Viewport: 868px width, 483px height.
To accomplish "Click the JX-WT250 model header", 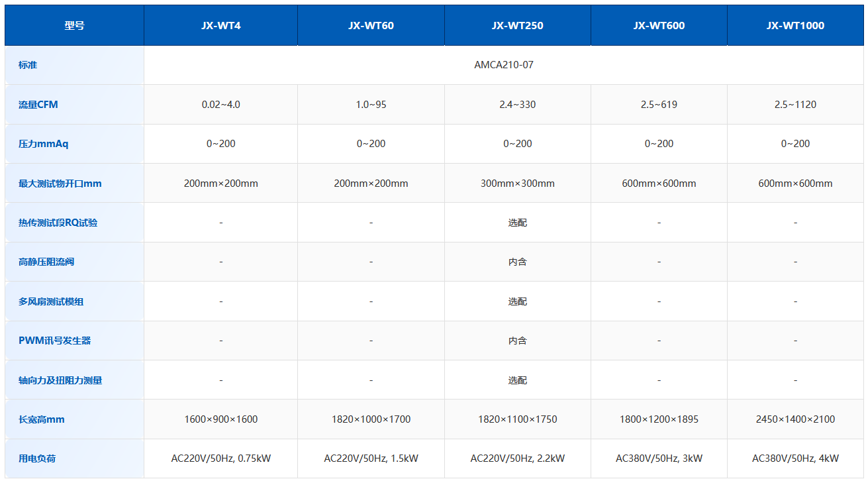I will click(517, 26).
